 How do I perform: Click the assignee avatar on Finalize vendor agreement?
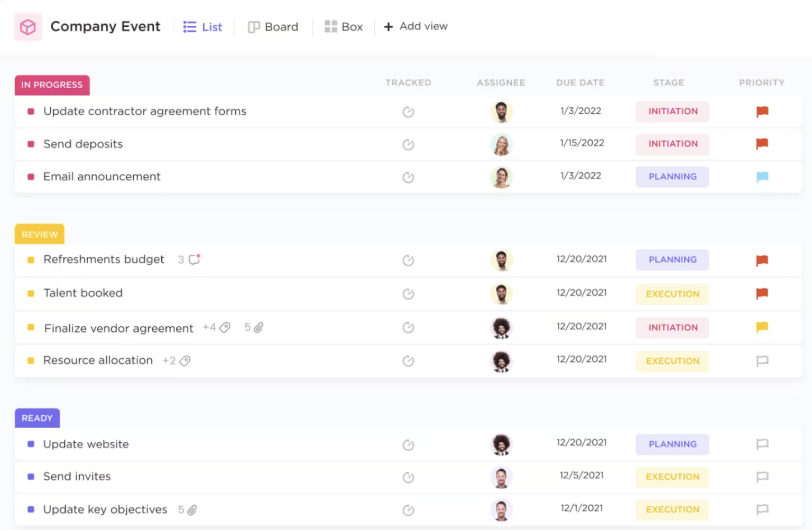[501, 328]
